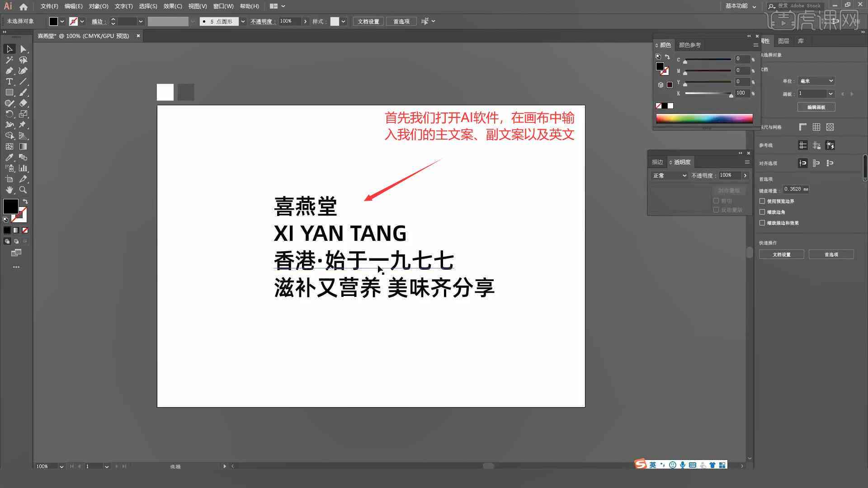Select the Selection tool in toolbar
This screenshot has height=488, width=868.
point(9,48)
